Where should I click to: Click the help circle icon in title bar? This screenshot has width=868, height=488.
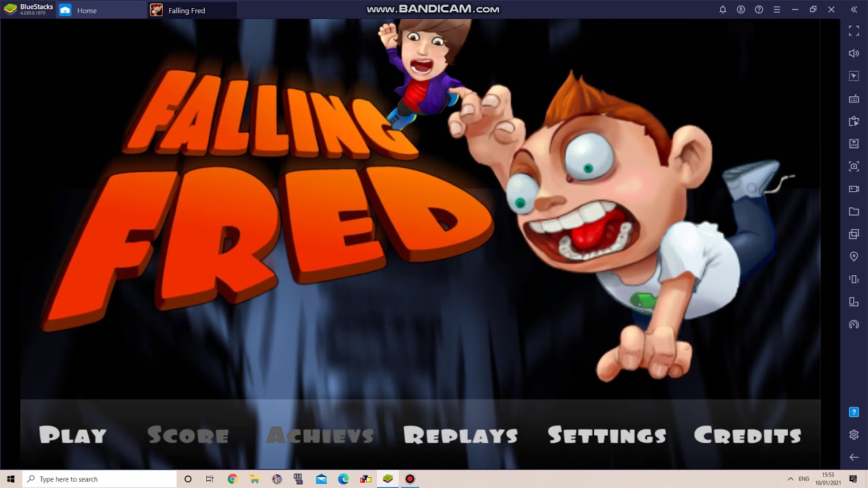(x=759, y=9)
